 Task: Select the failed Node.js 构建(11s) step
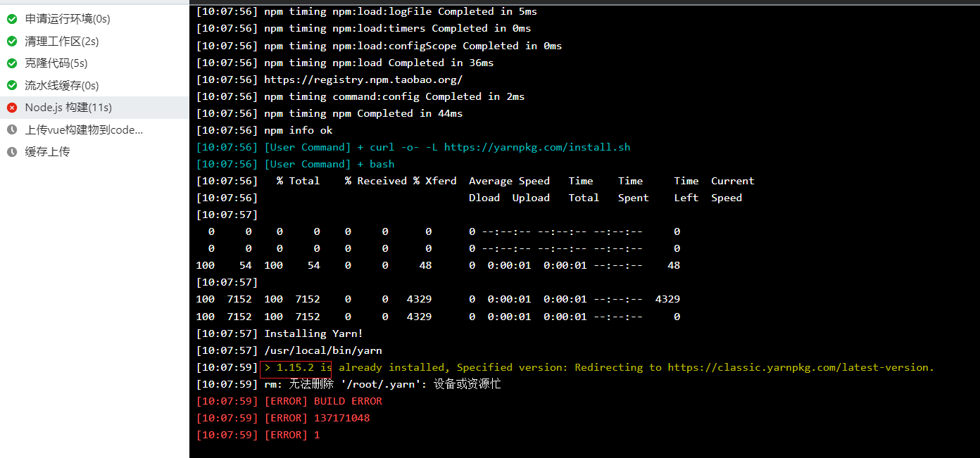click(94, 108)
